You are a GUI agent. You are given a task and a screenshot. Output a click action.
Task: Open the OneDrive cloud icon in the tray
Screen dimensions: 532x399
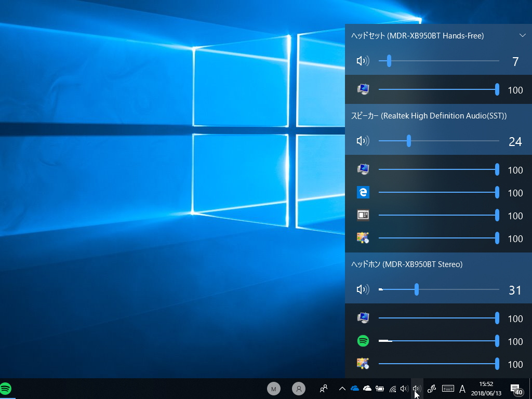355,388
